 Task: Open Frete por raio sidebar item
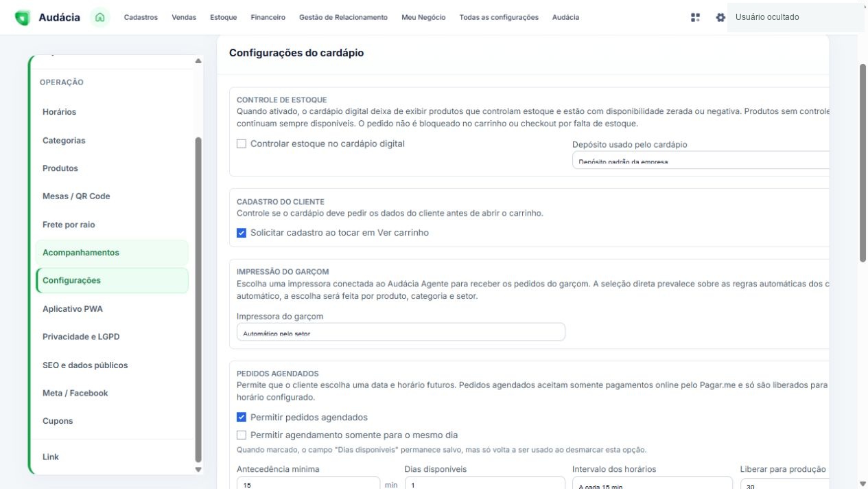112,225
